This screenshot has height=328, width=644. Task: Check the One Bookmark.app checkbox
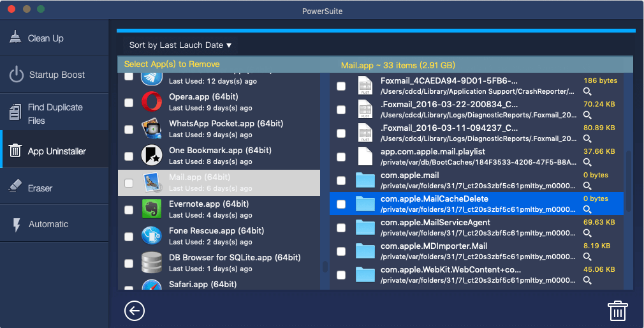[x=129, y=156]
